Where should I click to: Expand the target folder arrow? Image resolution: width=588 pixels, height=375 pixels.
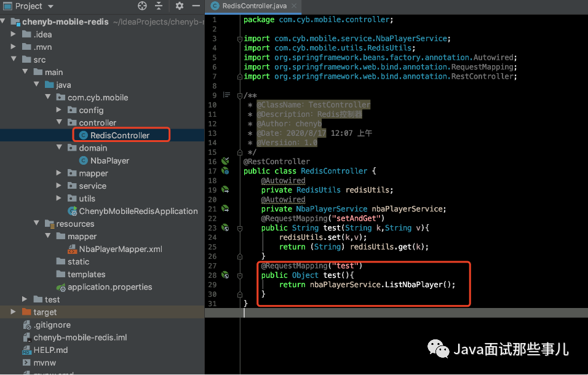pyautogui.click(x=14, y=312)
